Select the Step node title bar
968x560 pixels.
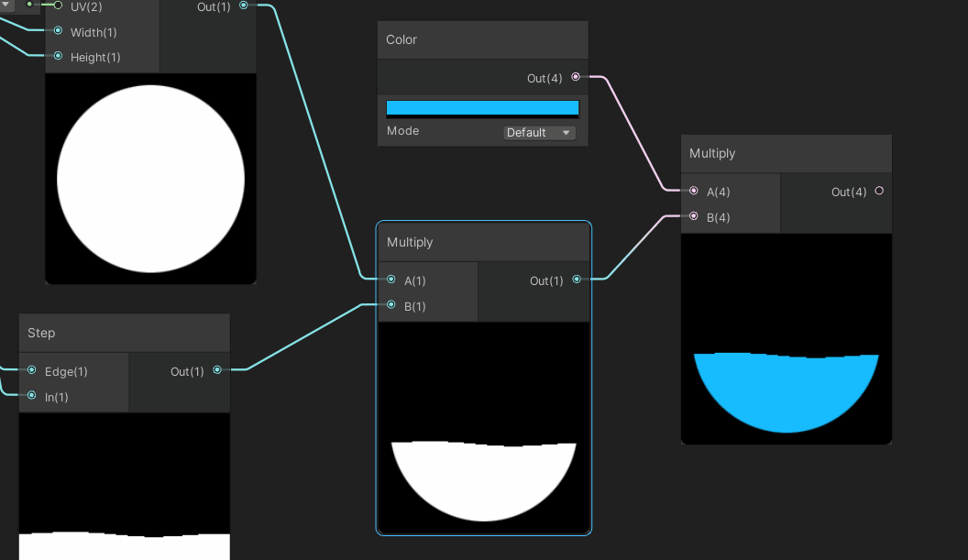point(125,334)
